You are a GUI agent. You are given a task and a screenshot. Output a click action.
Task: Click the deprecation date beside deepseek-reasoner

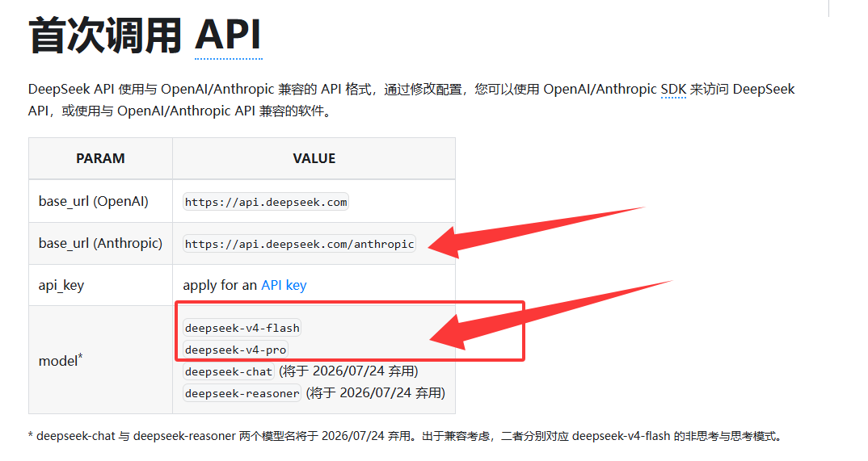375,393
